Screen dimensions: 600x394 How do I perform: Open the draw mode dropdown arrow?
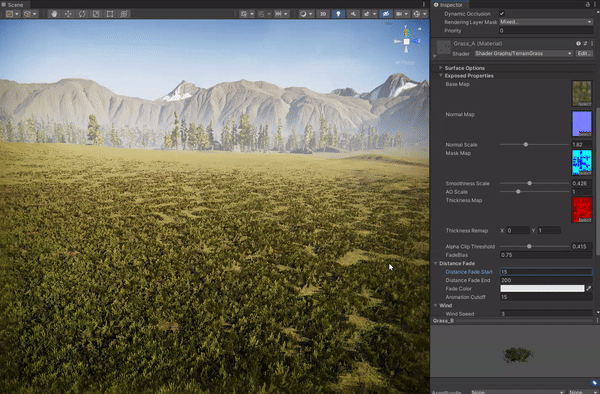point(310,14)
